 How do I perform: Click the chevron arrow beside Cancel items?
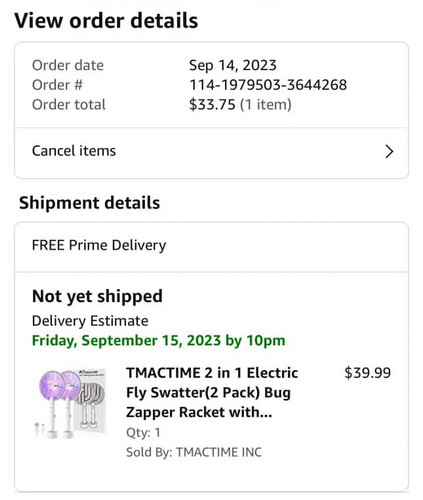coord(389,152)
